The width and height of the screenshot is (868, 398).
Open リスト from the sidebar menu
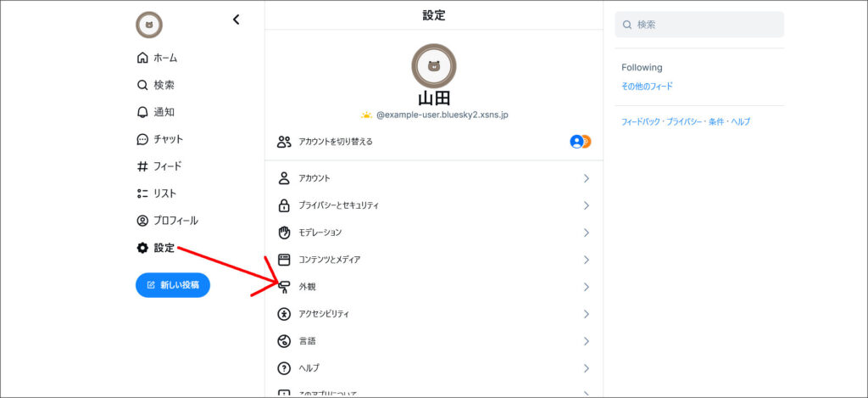point(165,193)
